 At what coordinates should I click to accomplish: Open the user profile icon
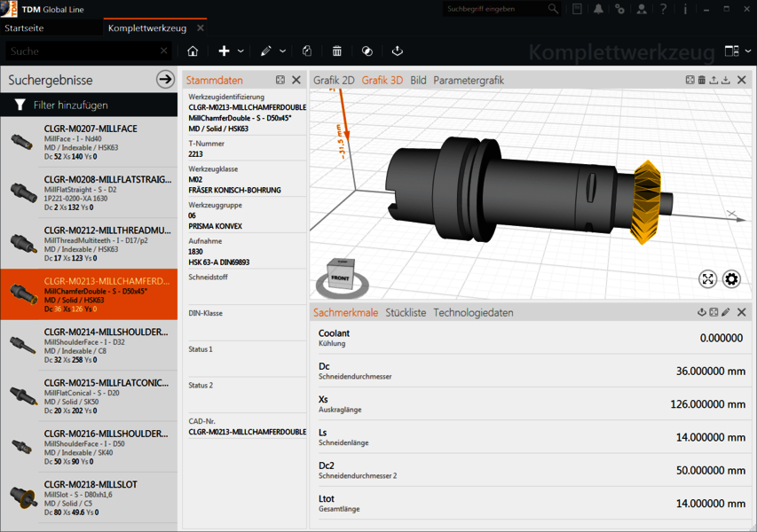642,9
